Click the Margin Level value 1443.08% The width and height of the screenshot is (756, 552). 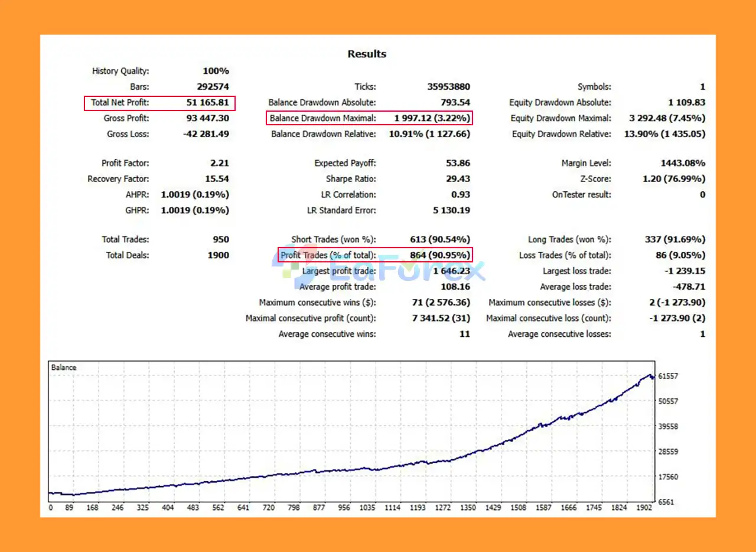[x=682, y=163]
